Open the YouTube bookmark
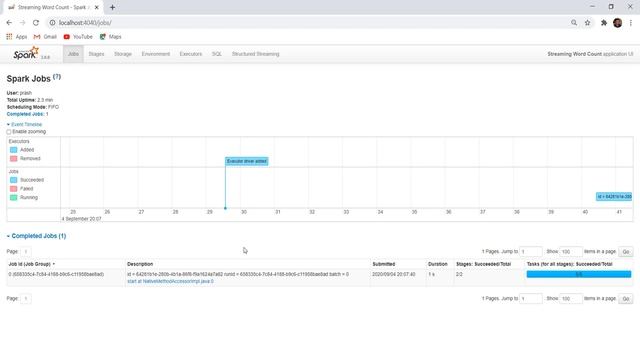 78,37
